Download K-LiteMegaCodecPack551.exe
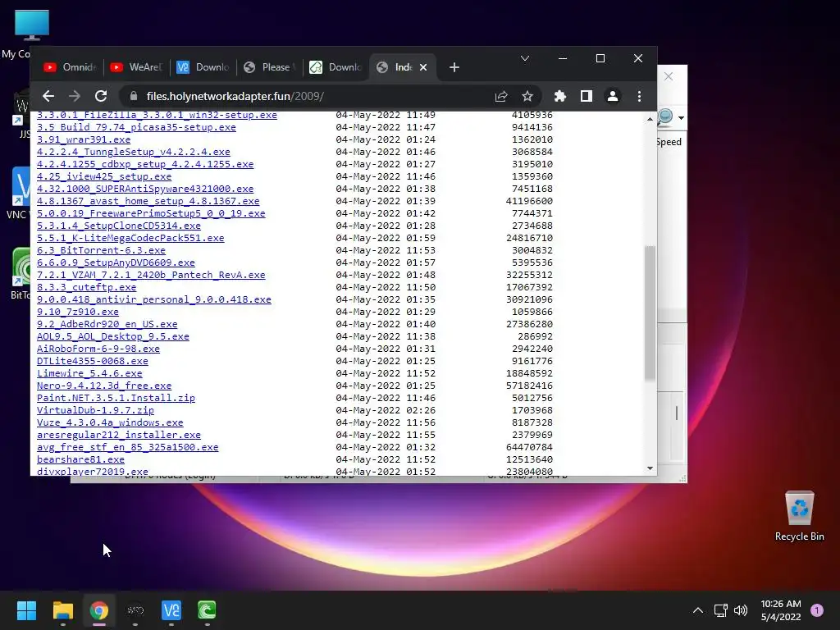Image resolution: width=840 pixels, height=630 pixels. [x=130, y=239]
